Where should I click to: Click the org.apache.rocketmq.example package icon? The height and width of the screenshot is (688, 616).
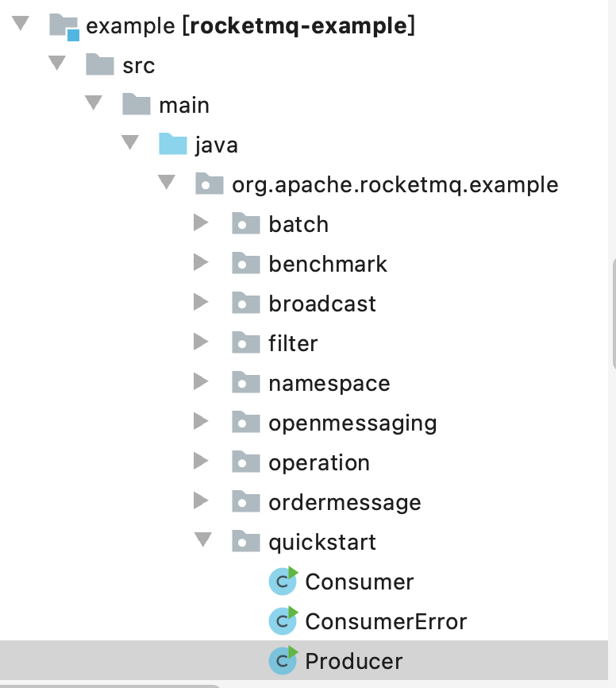click(210, 184)
